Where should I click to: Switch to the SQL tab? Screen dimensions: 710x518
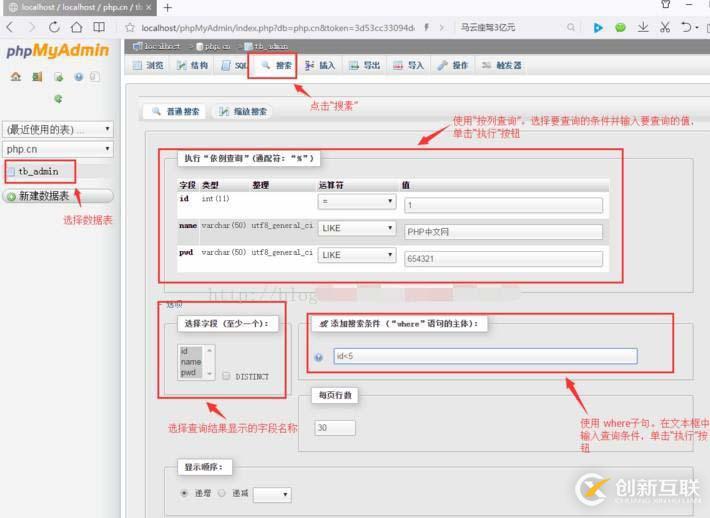234,65
